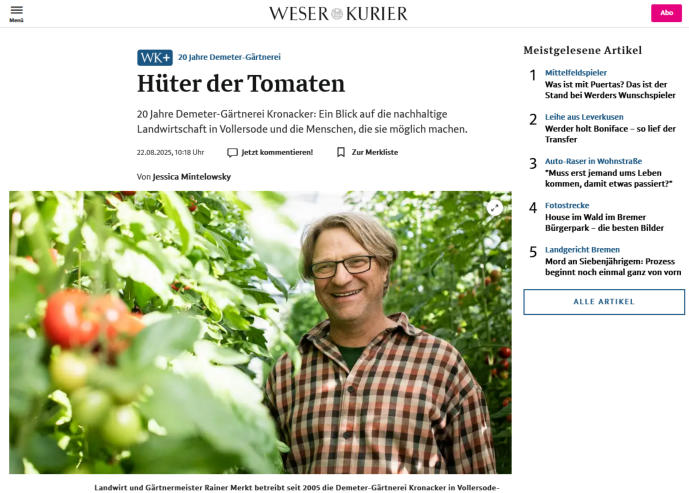
Task: Open the Mittelfeldspieler Puertas article
Action: (610, 84)
